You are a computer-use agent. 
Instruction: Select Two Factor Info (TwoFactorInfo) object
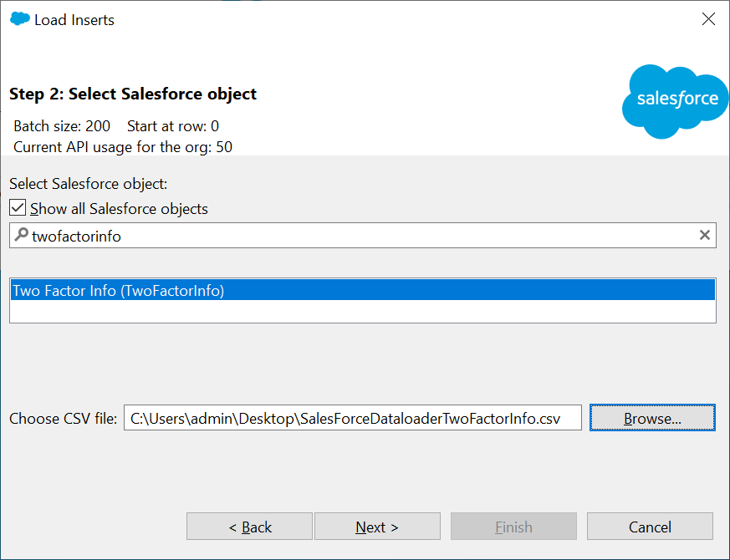[119, 291]
